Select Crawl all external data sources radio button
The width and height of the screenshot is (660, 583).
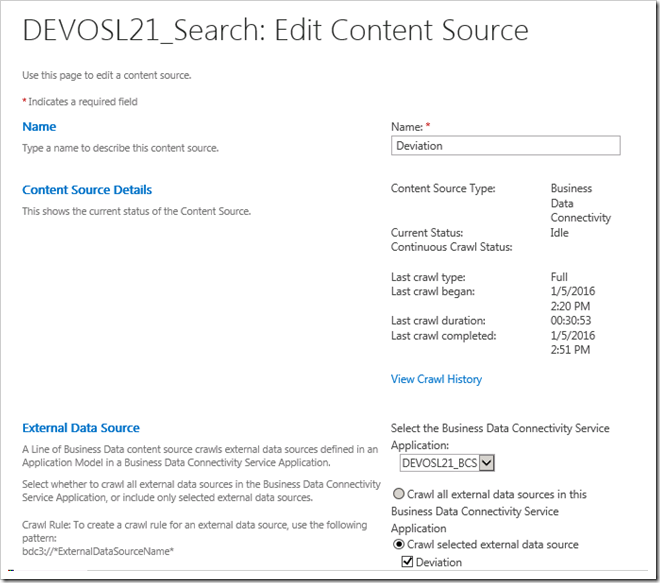click(x=398, y=494)
